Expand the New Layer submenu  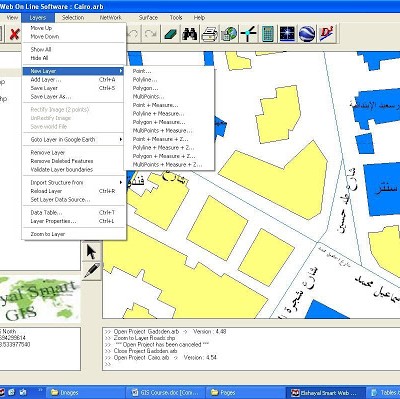74,71
